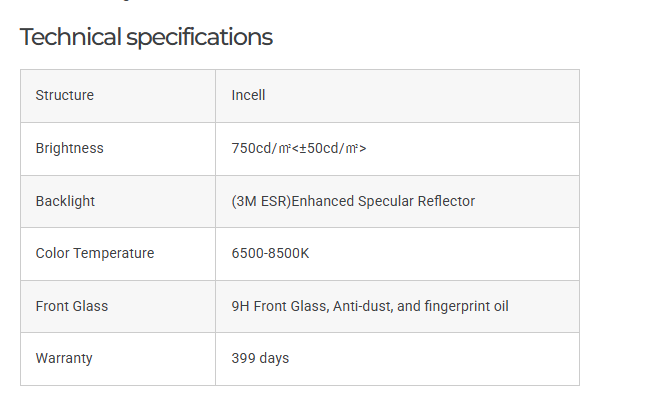
Task: Click the 399 days warranty value
Action: [260, 358]
